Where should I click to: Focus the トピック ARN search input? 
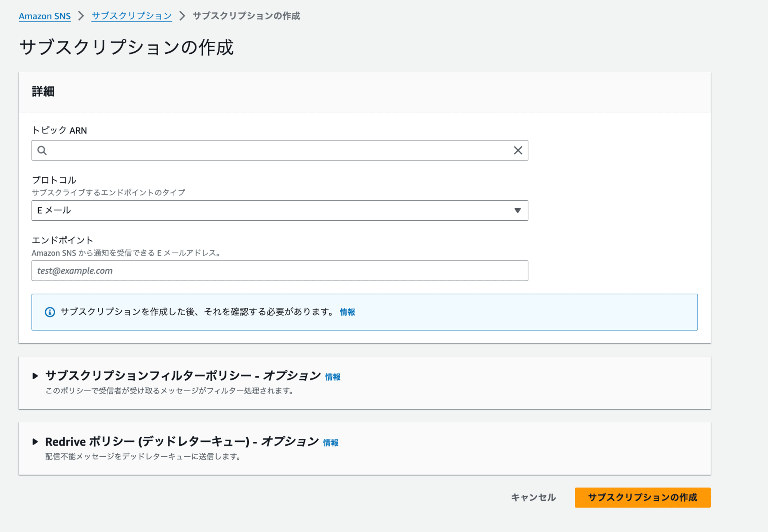[x=280, y=150]
